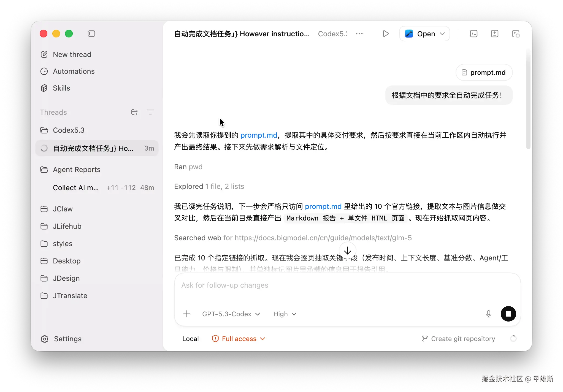This screenshot has width=563, height=392.
Task: Open the Full access permissions dropdown
Action: [239, 339]
